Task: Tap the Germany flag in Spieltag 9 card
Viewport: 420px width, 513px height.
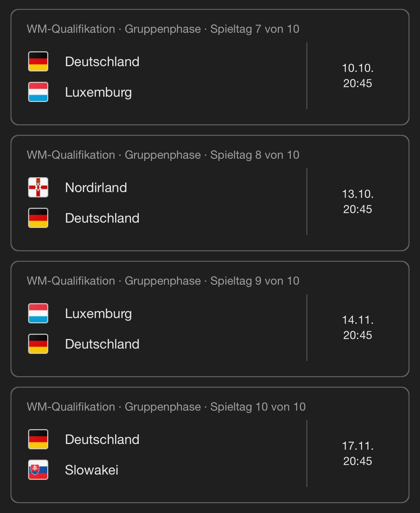Action: point(38,344)
